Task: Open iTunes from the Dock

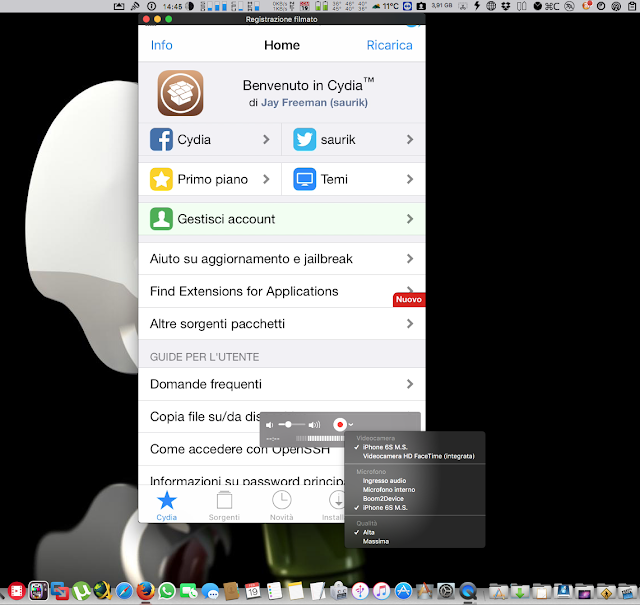Action: pyautogui.click(x=382, y=591)
